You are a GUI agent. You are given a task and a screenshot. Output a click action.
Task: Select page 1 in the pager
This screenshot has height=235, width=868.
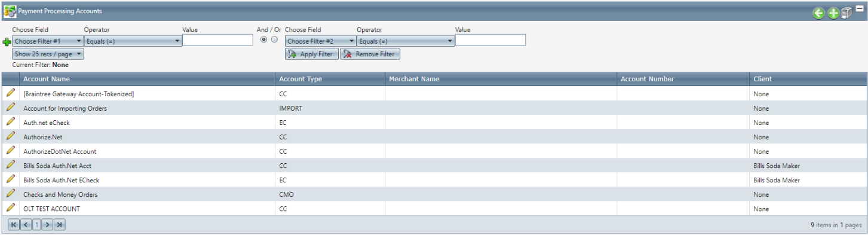(36, 225)
